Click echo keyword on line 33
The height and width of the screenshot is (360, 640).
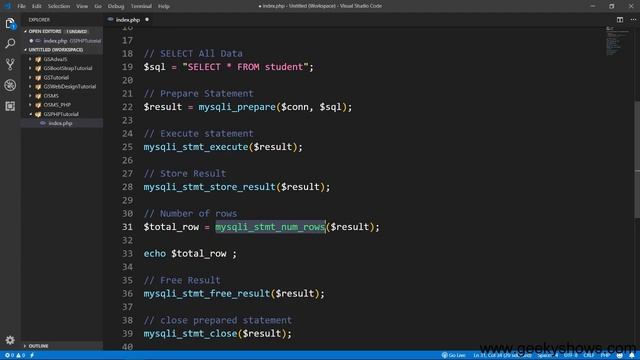[155, 253]
